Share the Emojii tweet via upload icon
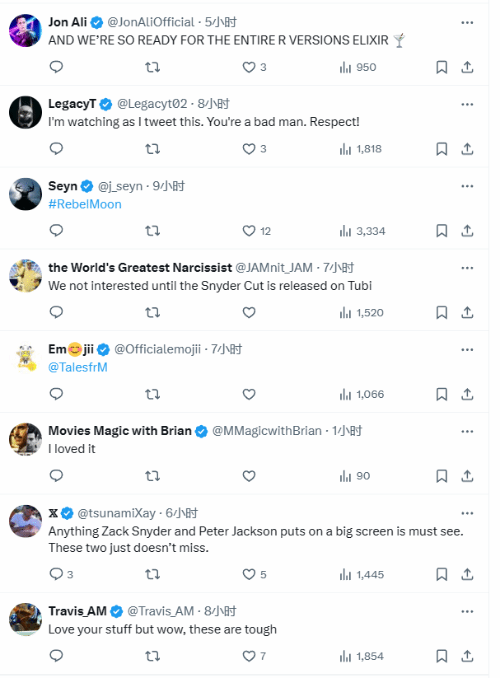Image resolution: width=500 pixels, height=678 pixels. click(467, 394)
